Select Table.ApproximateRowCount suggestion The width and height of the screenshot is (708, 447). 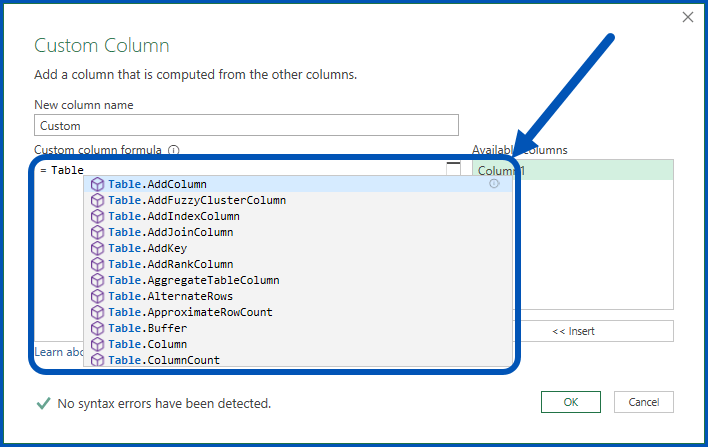190,312
